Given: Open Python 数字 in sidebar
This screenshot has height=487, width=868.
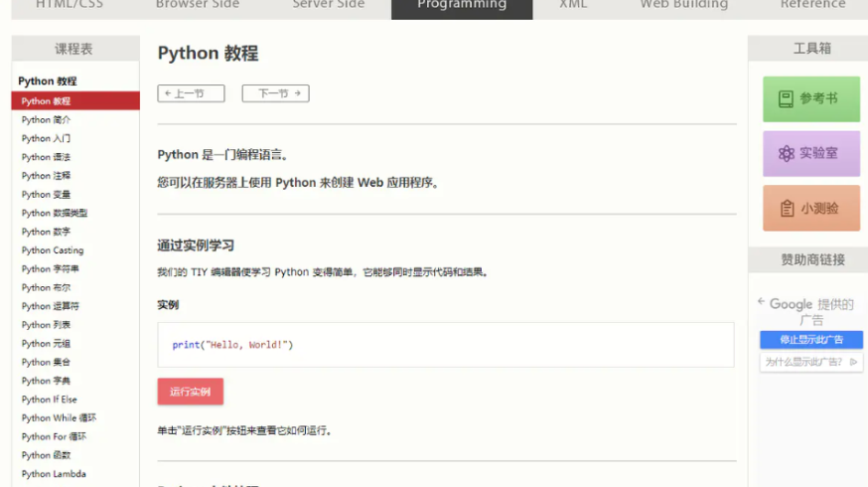Looking at the screenshot, I should coord(46,232).
